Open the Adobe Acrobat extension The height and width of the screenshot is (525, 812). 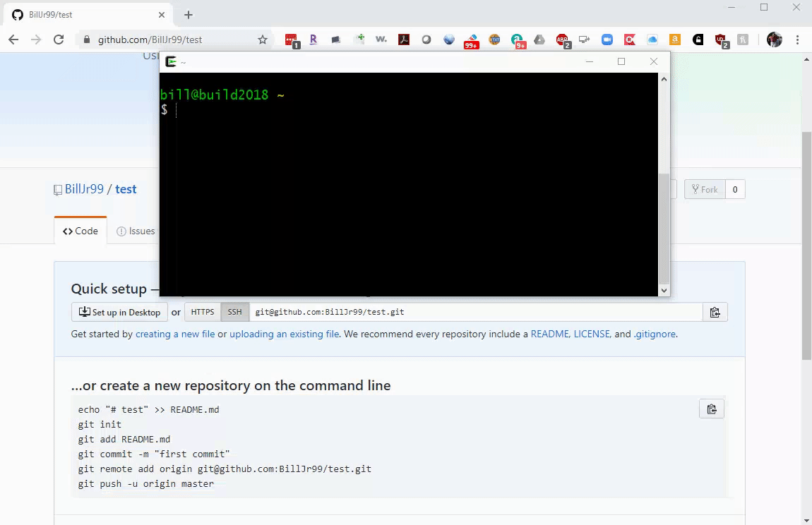(404, 40)
